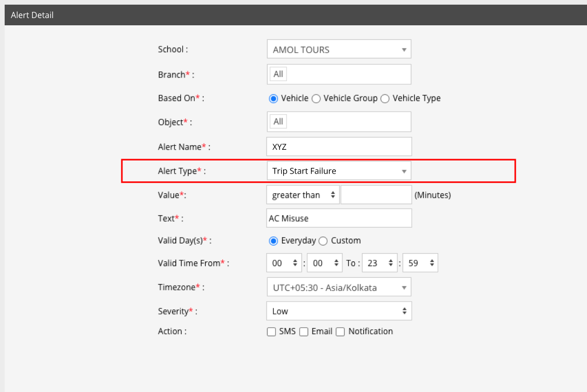This screenshot has width=587, height=392.
Task: Tick the Notification action checkbox
Action: (340, 332)
